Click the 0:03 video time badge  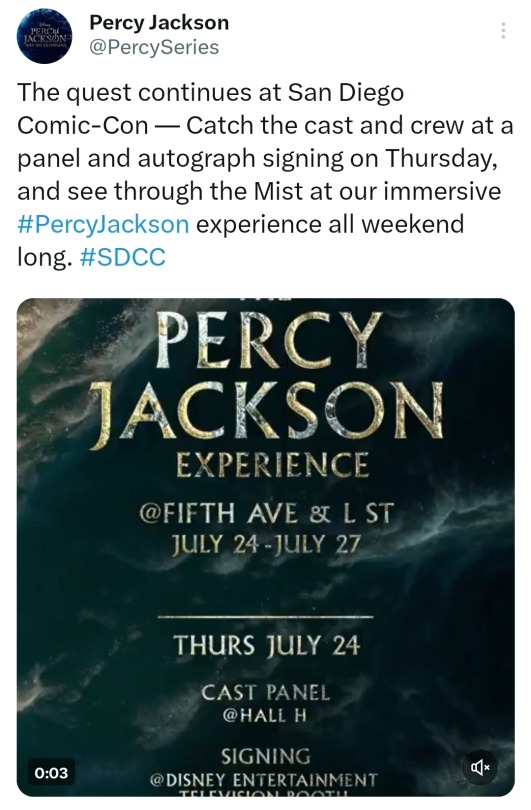click(x=51, y=773)
